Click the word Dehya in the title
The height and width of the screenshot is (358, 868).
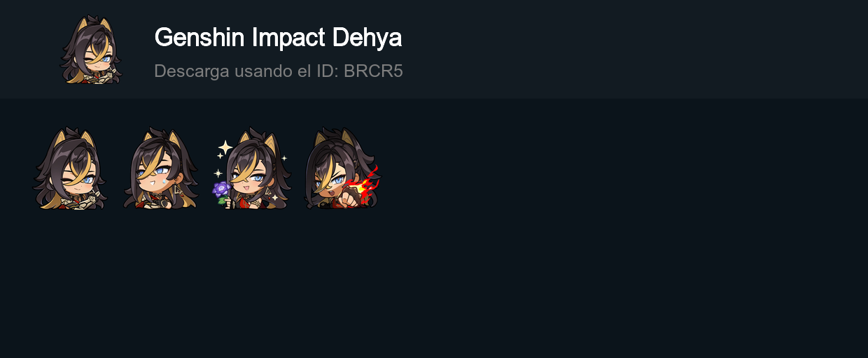click(x=367, y=37)
